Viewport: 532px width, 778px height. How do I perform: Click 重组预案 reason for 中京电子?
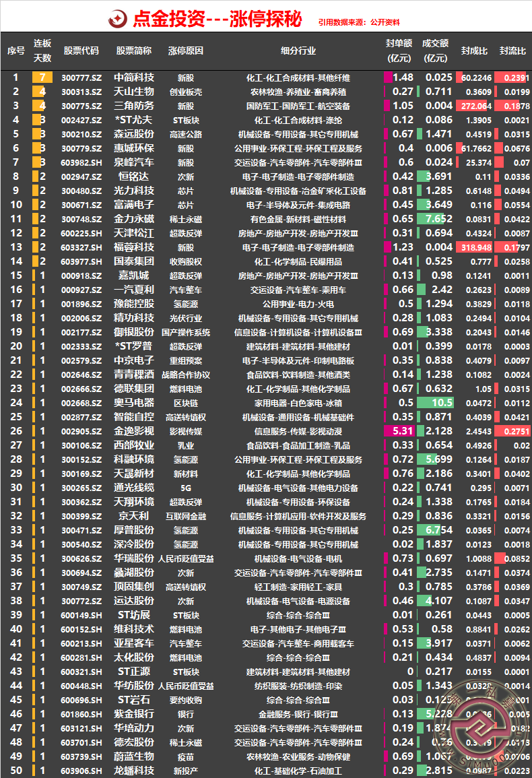[x=186, y=361]
